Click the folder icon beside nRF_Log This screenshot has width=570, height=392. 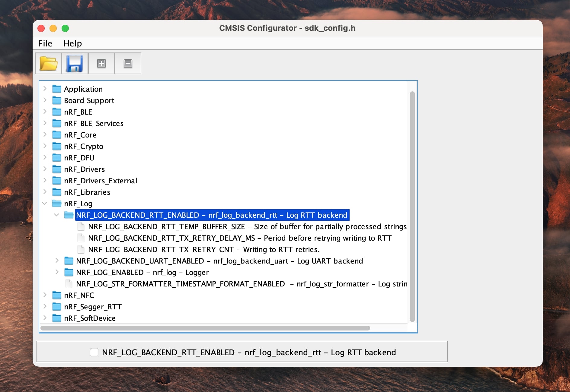[57, 204]
